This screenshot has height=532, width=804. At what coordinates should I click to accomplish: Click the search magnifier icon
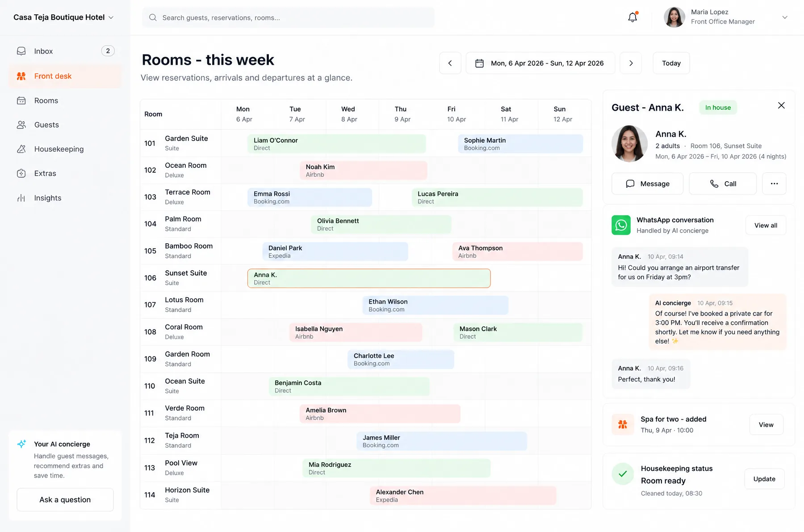coord(153,17)
